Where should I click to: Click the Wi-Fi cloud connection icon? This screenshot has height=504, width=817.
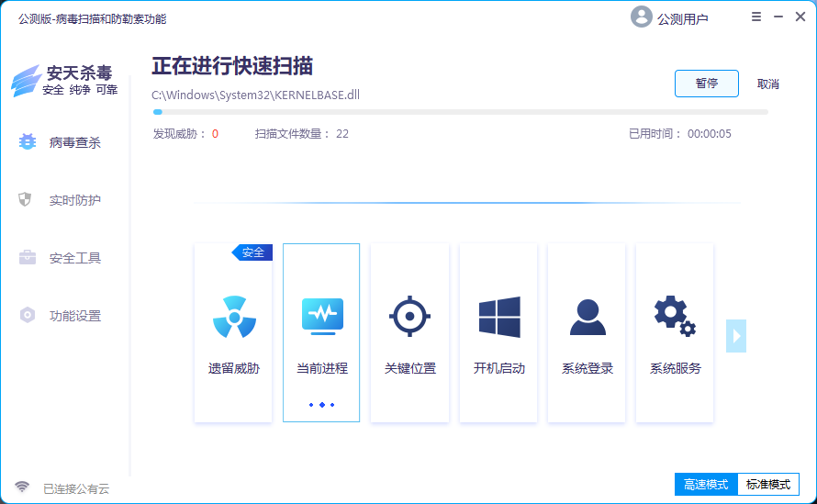click(22, 487)
